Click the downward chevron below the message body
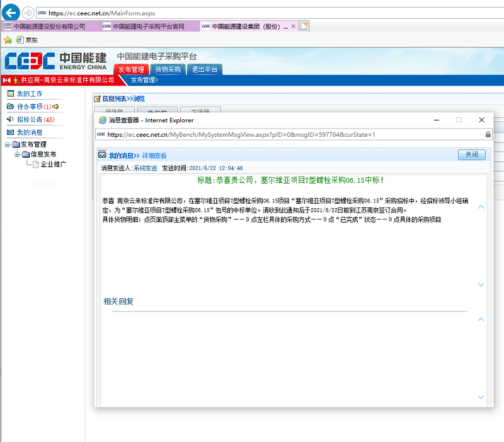The width and height of the screenshot is (504, 442). coord(481,284)
